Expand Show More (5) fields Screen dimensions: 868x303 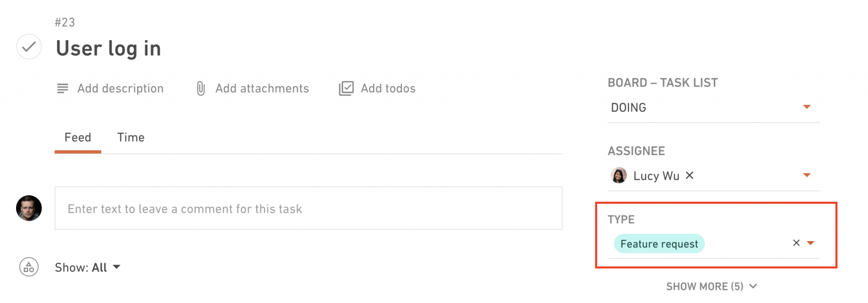pos(712,286)
